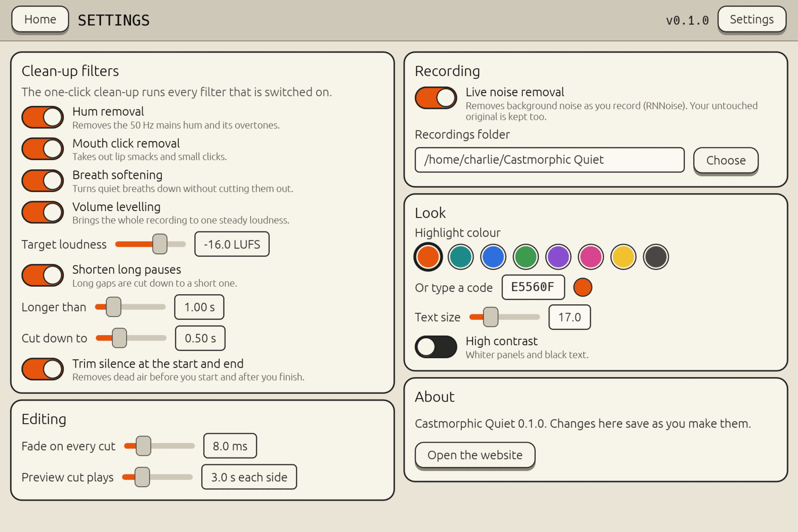
Task: Click the Fade on every cut slider
Action: click(x=160, y=446)
